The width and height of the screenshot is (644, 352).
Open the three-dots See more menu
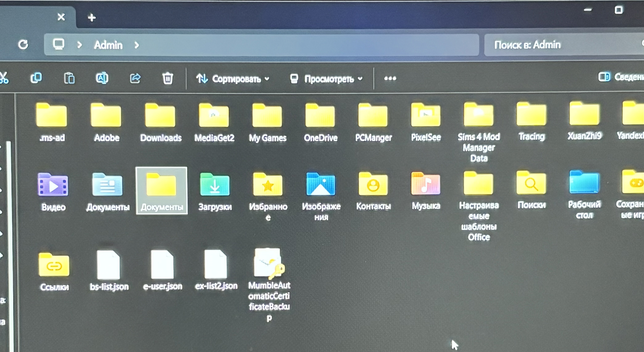pos(390,79)
